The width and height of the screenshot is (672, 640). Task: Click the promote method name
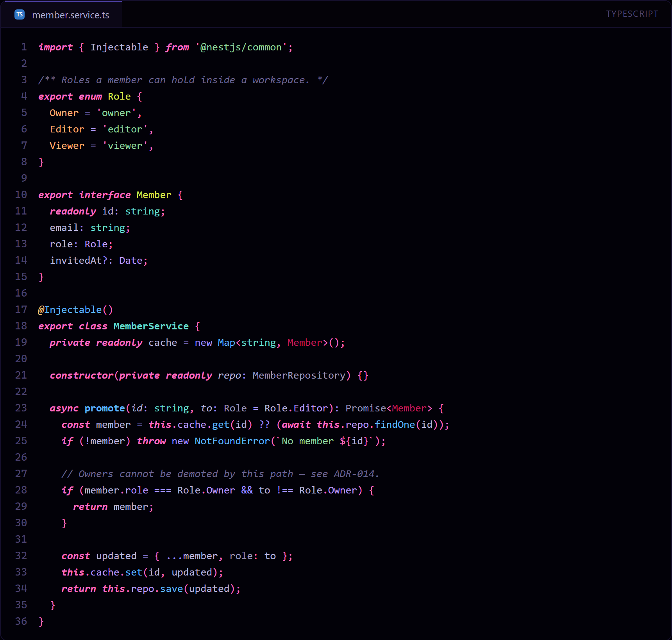coord(105,408)
